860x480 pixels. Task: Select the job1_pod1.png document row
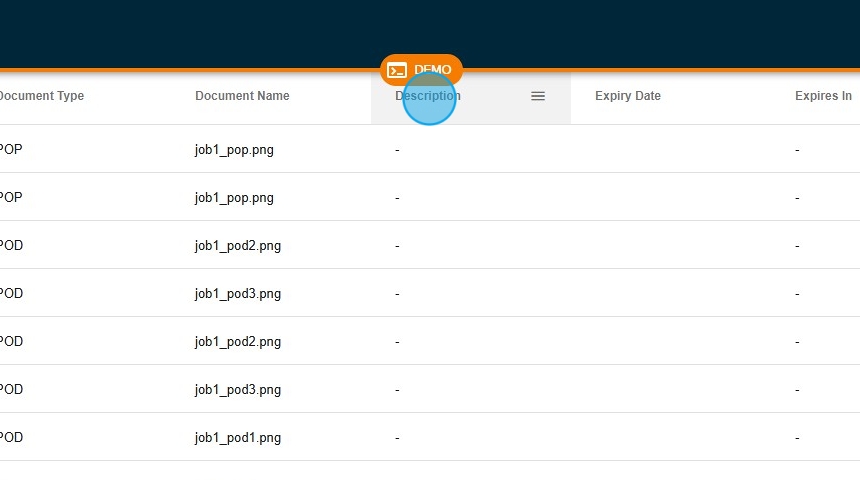[238, 437]
